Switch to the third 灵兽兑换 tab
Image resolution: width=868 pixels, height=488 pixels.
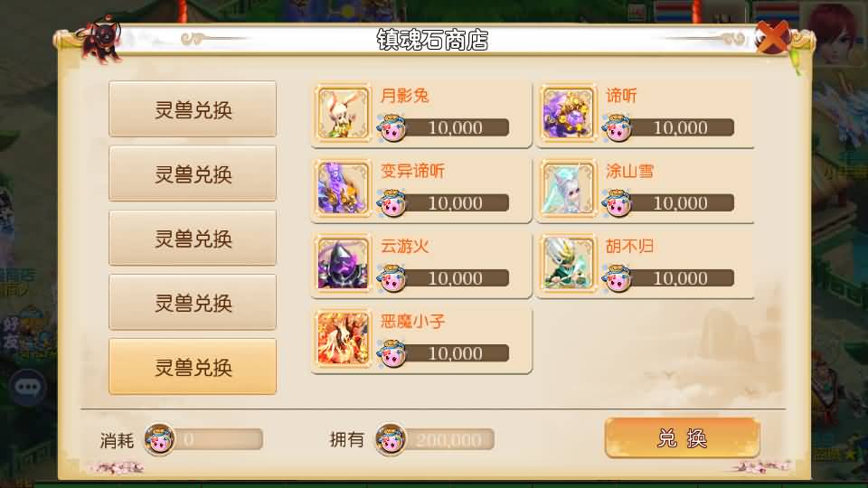pyautogui.click(x=193, y=238)
